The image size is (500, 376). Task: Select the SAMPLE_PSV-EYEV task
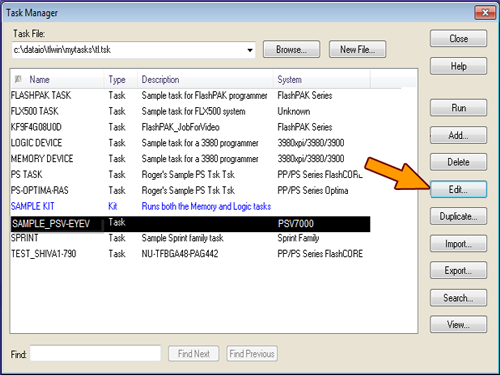click(190, 223)
